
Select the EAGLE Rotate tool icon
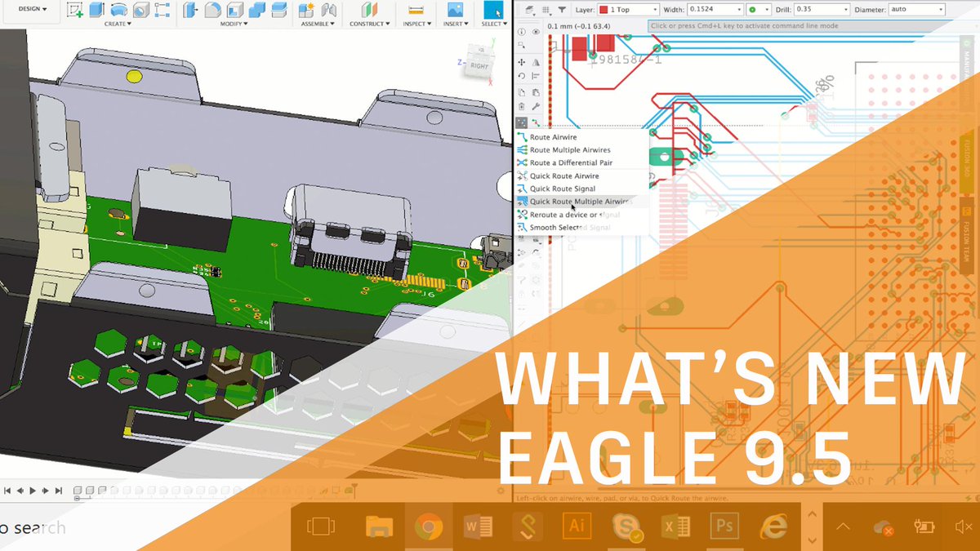click(522, 77)
